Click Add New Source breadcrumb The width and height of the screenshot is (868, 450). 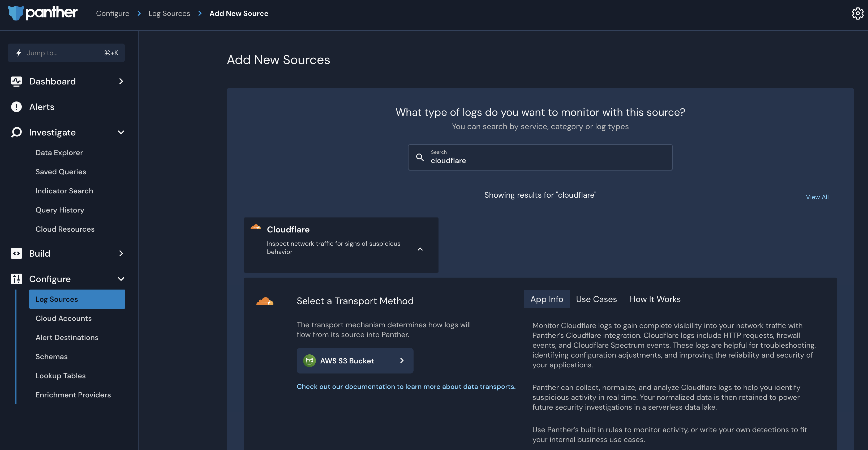239,14
